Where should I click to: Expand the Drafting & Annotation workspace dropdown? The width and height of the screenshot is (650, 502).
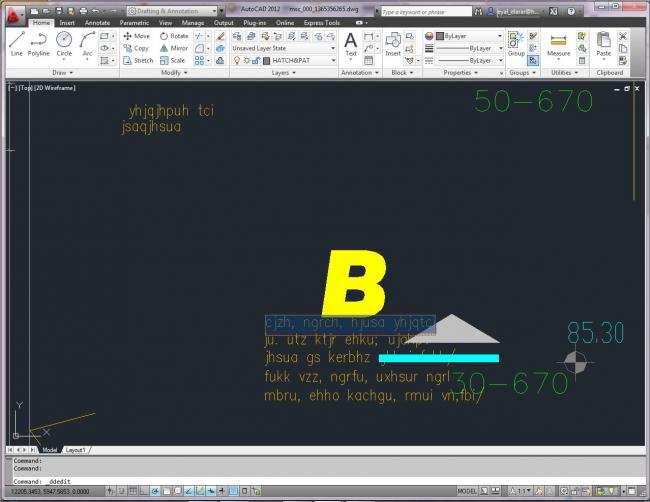(174, 10)
